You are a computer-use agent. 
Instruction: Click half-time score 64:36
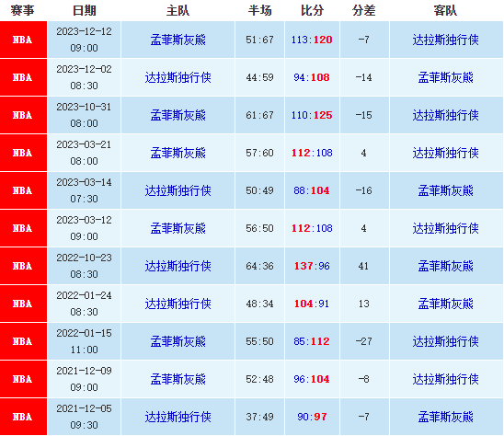(259, 266)
